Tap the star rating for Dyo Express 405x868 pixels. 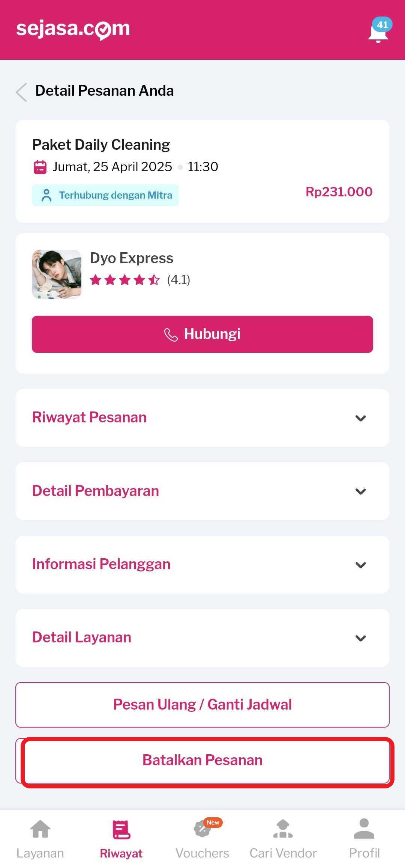point(125,280)
